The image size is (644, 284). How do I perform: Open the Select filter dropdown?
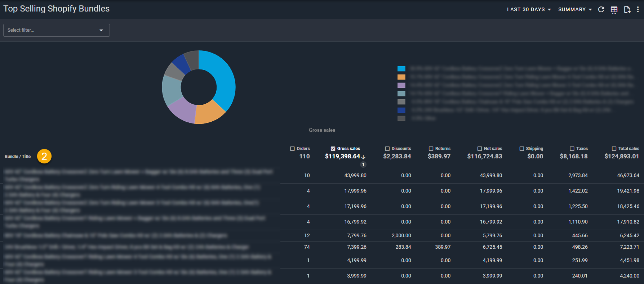[x=56, y=30]
